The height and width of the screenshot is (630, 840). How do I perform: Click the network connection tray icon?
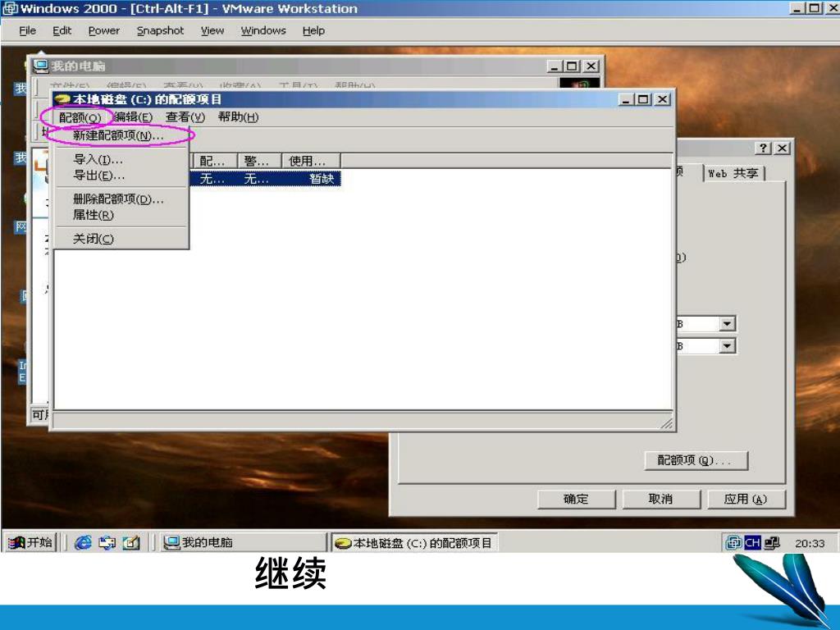[772, 543]
